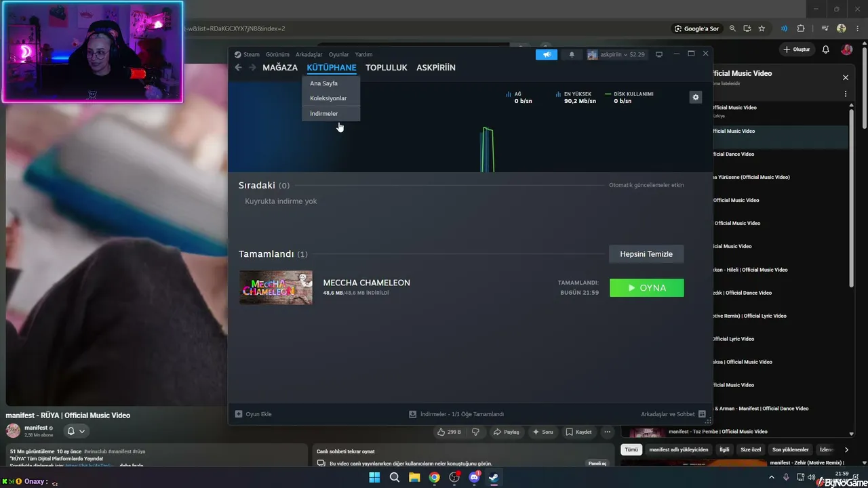
Task: Select Koleksiyonlar from the library dropdown
Action: (331, 98)
